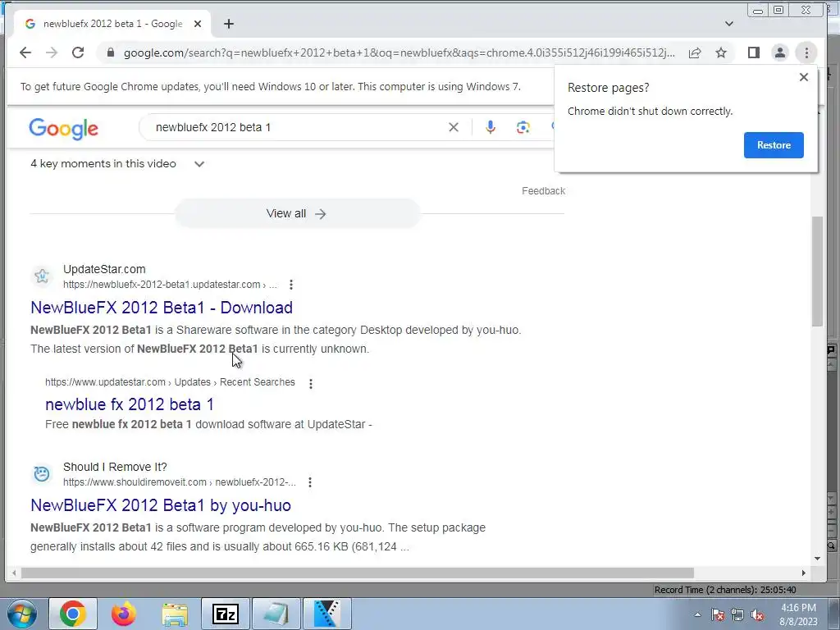The height and width of the screenshot is (630, 840).
Task: Share this page via address bar icon
Action: [695, 52]
